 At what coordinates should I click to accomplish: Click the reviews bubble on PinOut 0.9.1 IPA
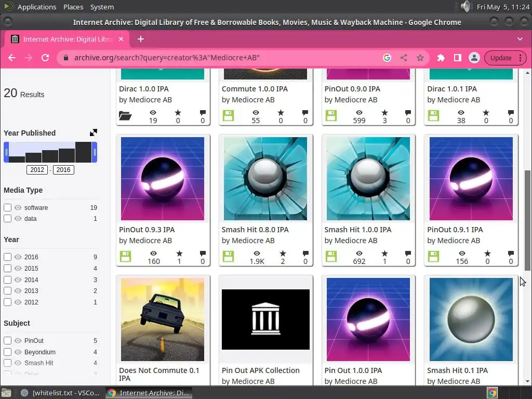click(x=511, y=254)
